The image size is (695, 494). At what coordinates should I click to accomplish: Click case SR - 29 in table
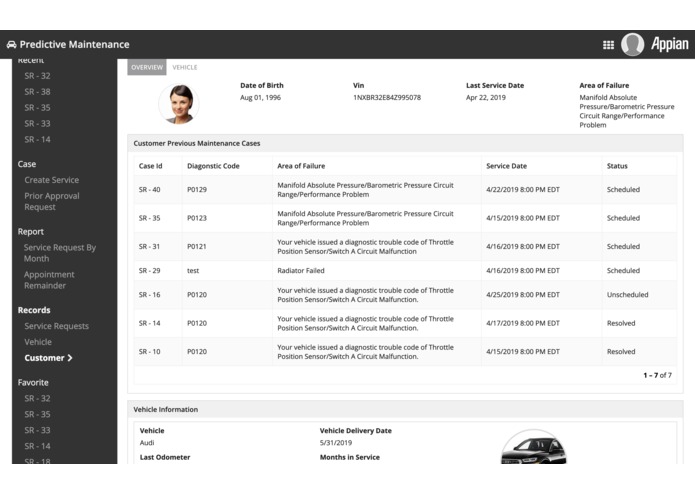[x=149, y=271]
